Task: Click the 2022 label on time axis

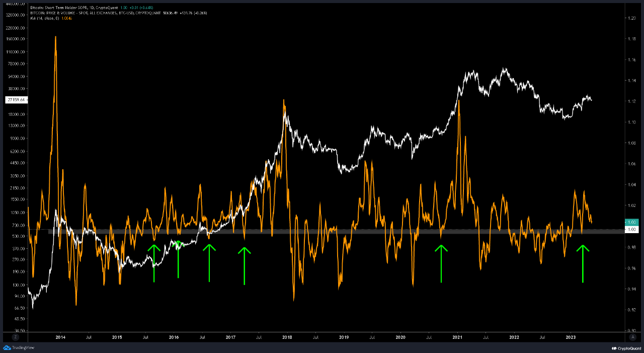Action: [514, 336]
